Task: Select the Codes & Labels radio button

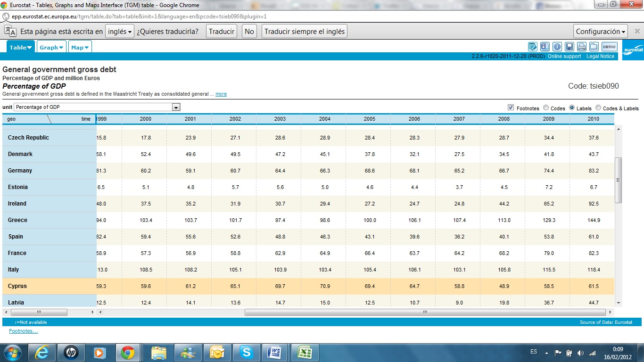Action: click(x=598, y=107)
